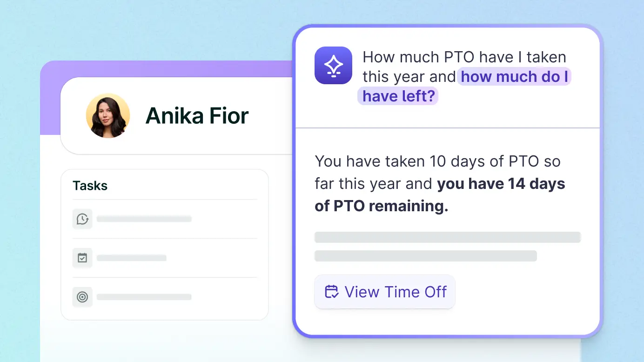Click the Tasks section heading
The image size is (644, 362).
point(90,186)
